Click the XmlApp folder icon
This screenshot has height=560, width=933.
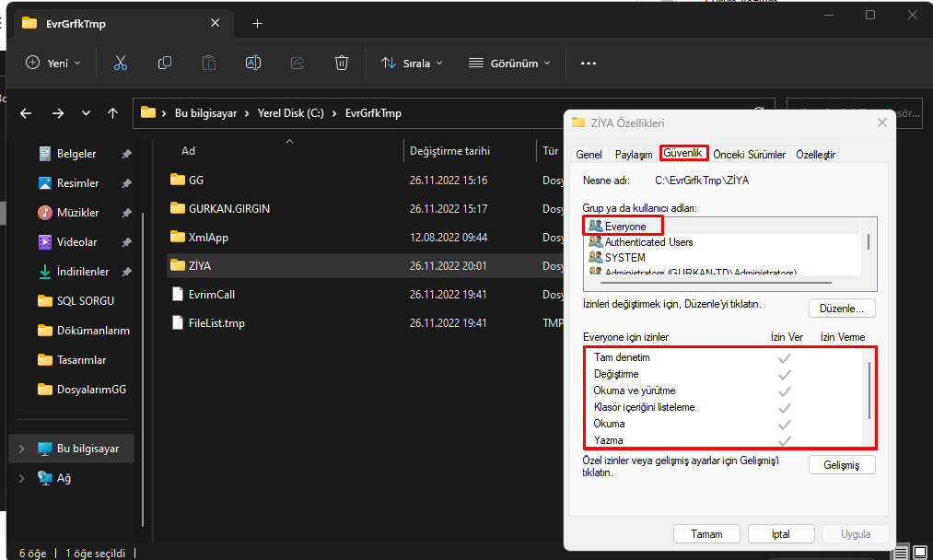(178, 237)
